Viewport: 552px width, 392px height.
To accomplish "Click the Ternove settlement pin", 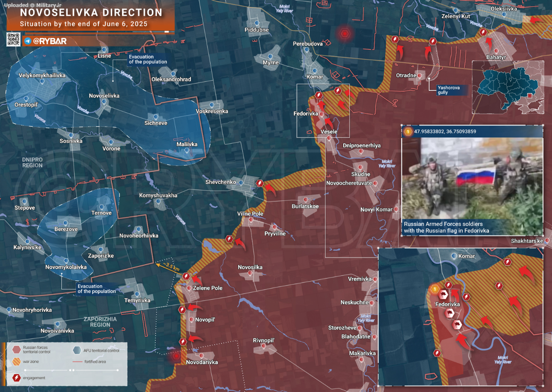I will click(102, 207).
